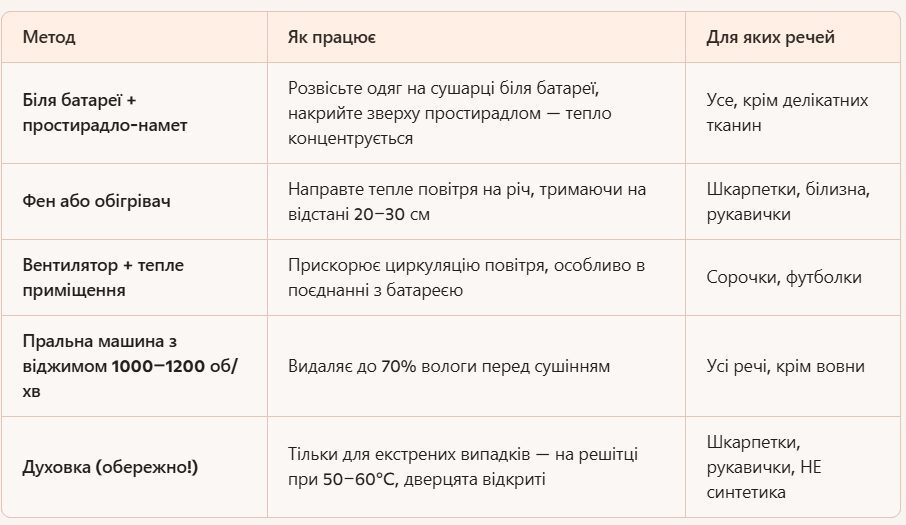This screenshot has width=906, height=525.
Task: Select the "Для яких речей" column header
Action: 770,38
